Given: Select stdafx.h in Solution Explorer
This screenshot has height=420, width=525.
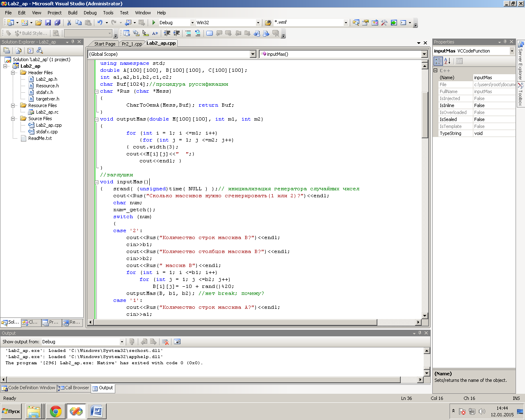Looking at the screenshot, I should pyautogui.click(x=44, y=92).
